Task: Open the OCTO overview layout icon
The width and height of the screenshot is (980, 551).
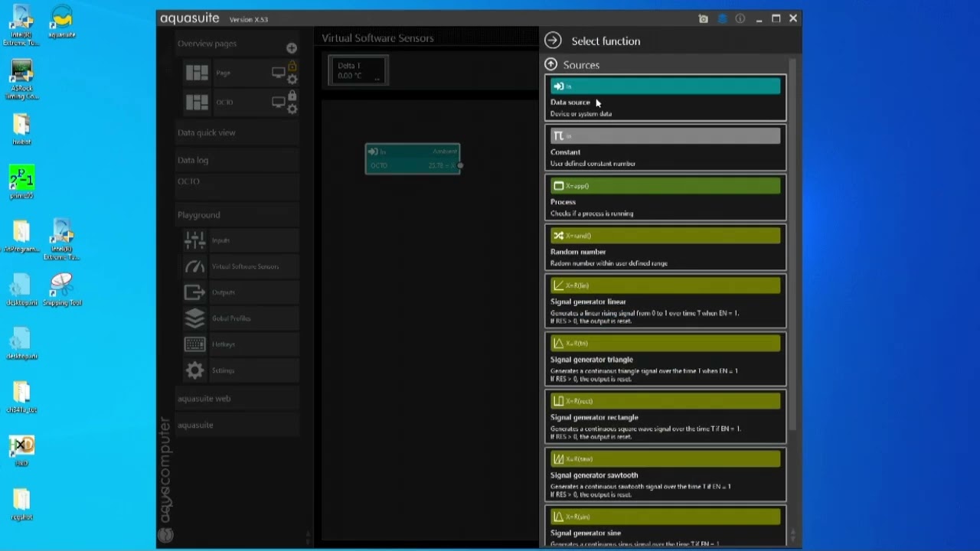Action: (197, 102)
